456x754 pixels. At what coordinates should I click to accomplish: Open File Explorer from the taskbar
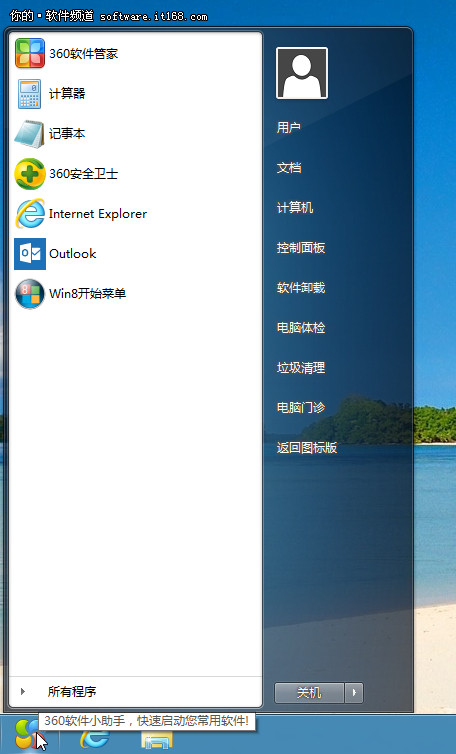[x=157, y=740]
